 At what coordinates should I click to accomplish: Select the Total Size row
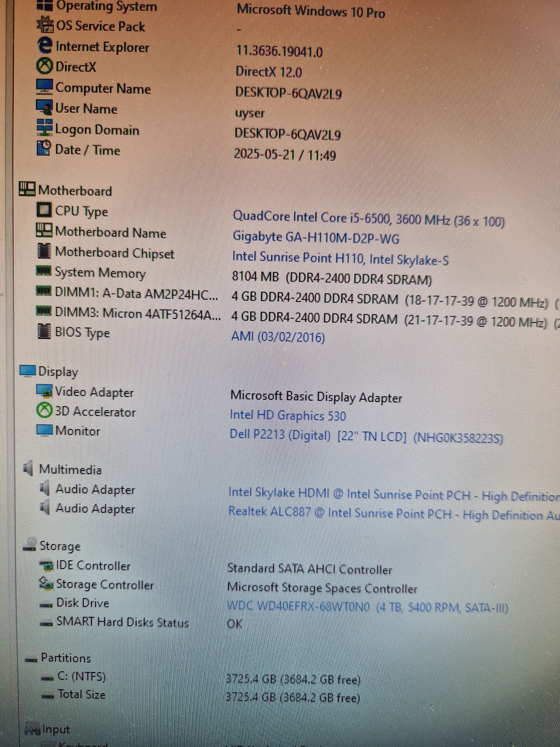(x=201, y=695)
